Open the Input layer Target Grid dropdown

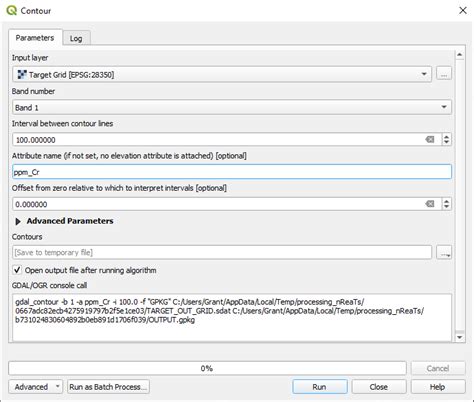[x=222, y=74]
